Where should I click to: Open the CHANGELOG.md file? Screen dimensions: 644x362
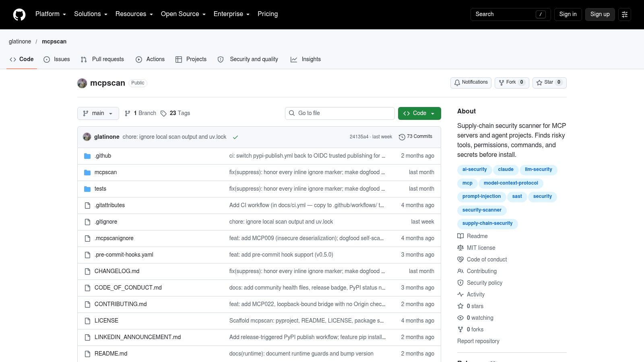[117, 271]
